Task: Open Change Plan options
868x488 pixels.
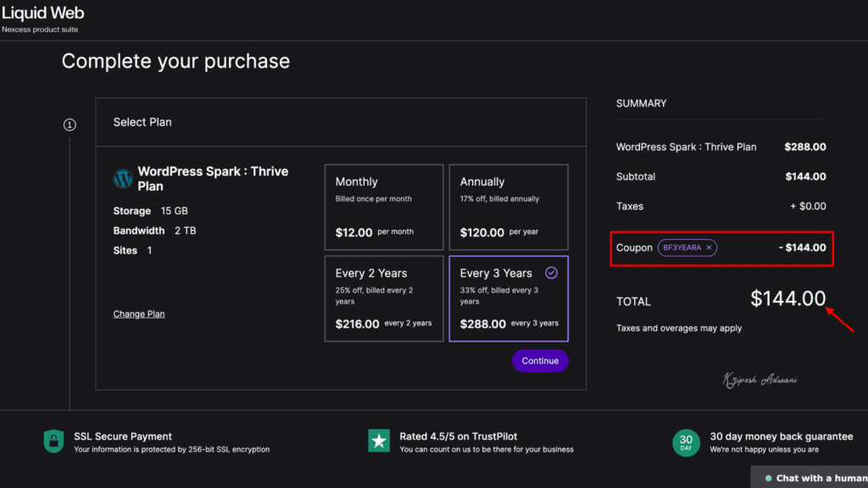Action: pyautogui.click(x=138, y=313)
